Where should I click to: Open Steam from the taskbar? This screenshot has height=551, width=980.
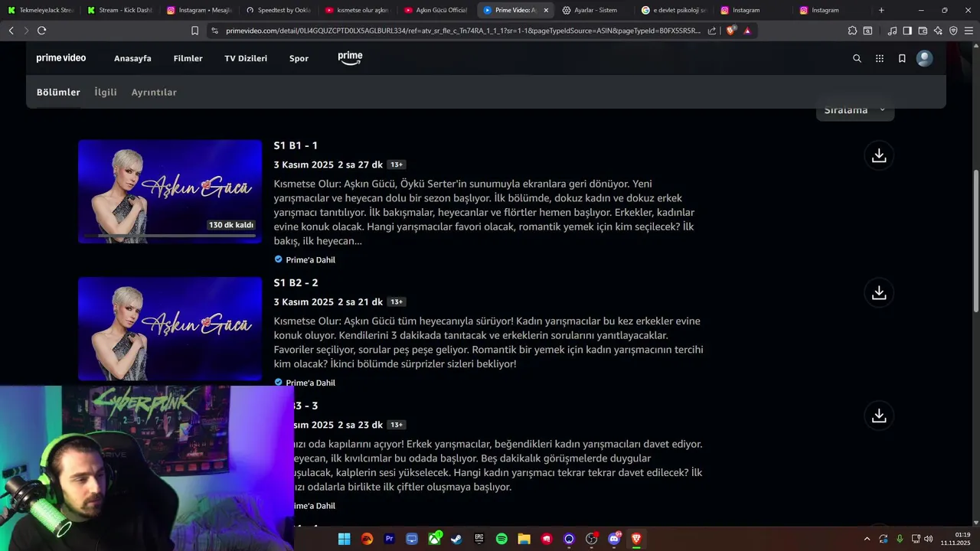coord(456,539)
